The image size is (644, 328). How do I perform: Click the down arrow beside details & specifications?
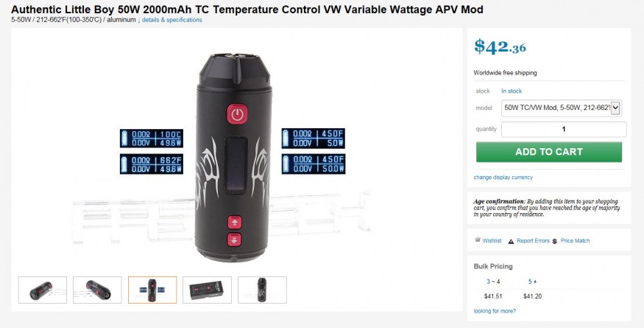(139, 20)
